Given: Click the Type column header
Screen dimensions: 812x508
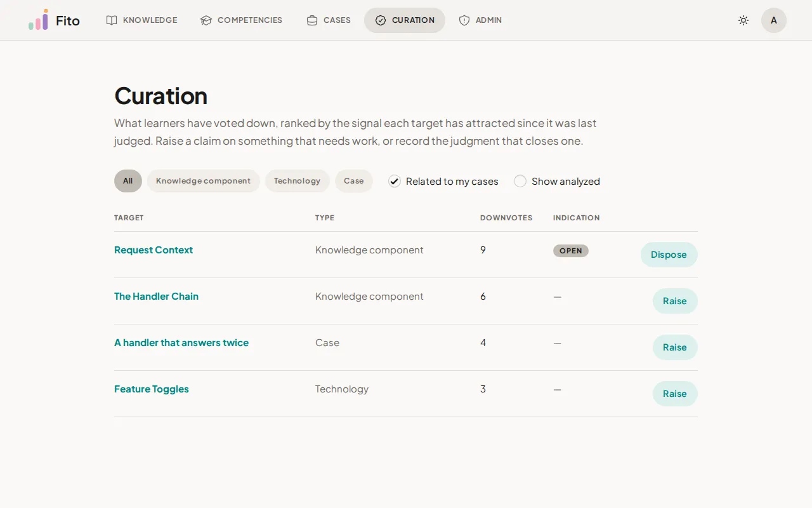Looking at the screenshot, I should [x=325, y=218].
